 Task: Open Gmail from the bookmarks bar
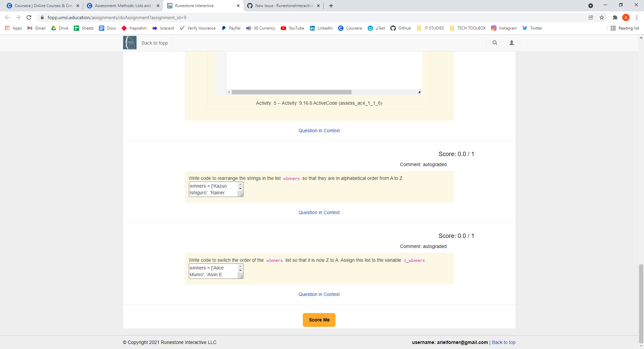[x=36, y=28]
